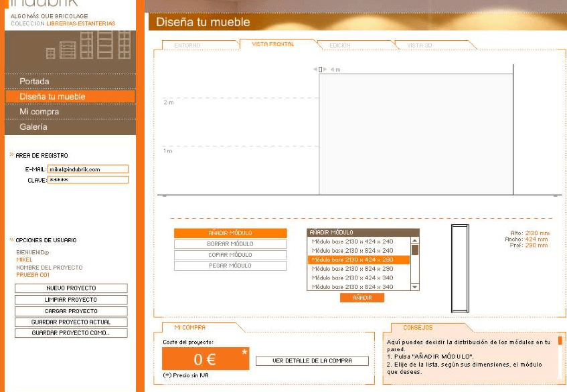The image size is (567, 392).
Task: Choose Módulo base 2130 x 424 x 340
Action: (353, 278)
